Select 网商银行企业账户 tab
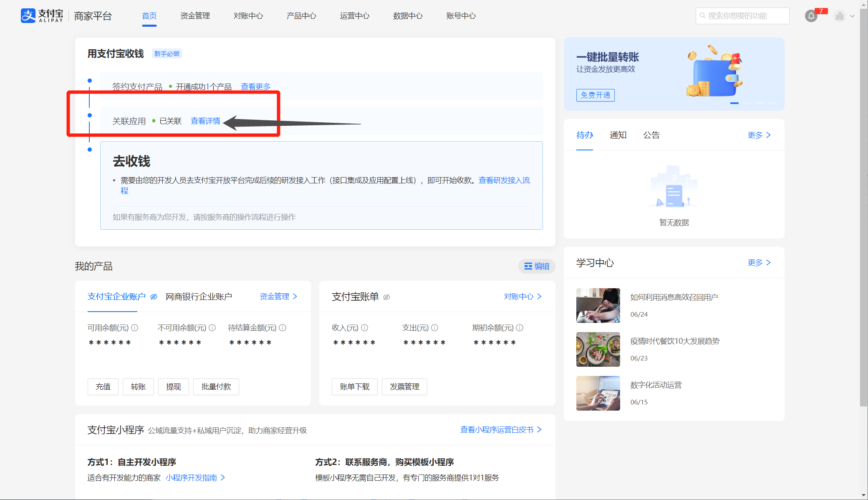Image resolution: width=868 pixels, height=500 pixels. [x=199, y=297]
